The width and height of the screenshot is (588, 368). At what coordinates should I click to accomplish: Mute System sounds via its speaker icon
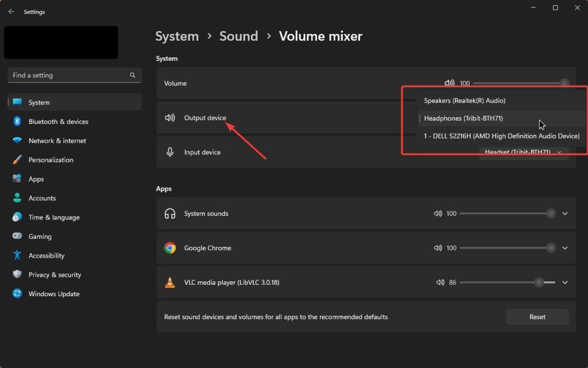point(439,213)
